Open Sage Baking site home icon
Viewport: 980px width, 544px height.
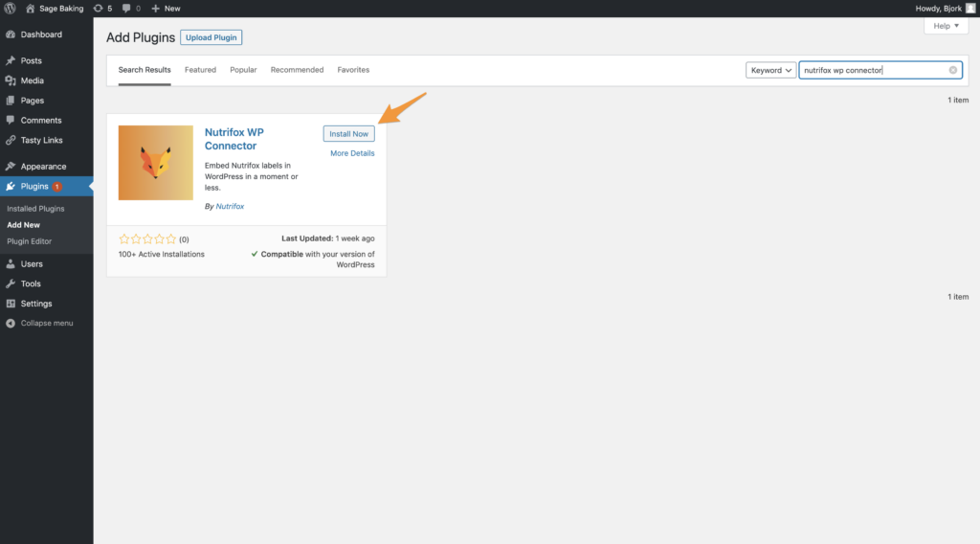(x=30, y=8)
